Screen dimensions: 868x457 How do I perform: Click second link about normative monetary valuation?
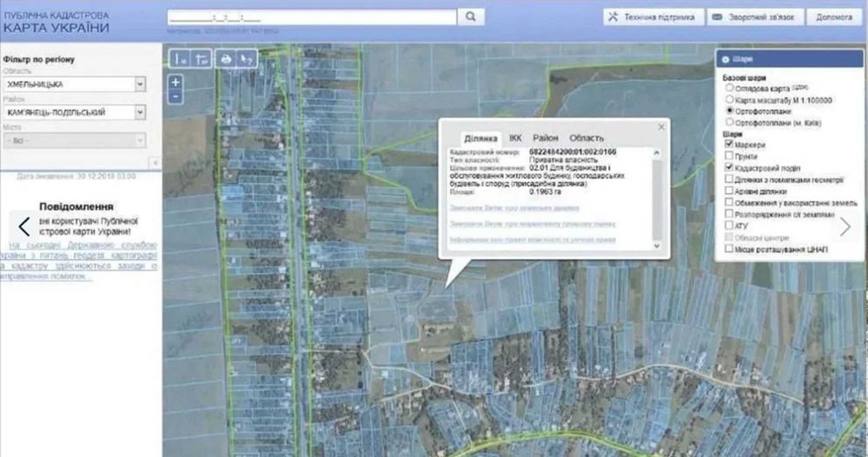[x=533, y=224]
